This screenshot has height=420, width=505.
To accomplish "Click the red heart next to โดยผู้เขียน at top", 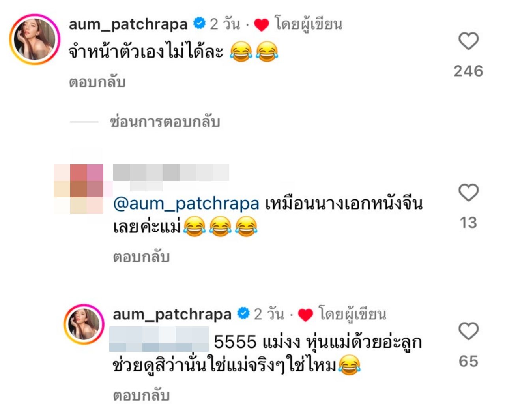I will point(261,25).
